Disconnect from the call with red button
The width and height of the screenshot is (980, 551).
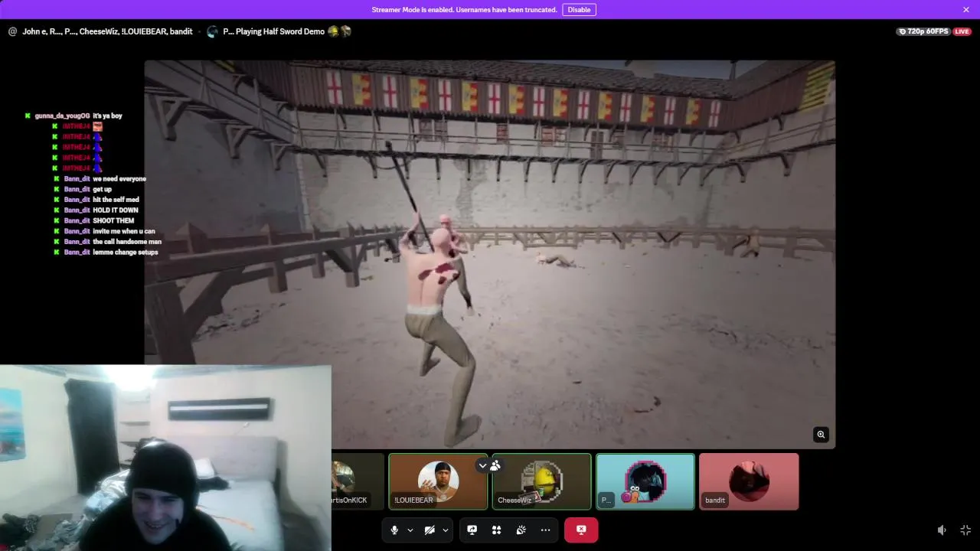(x=581, y=530)
